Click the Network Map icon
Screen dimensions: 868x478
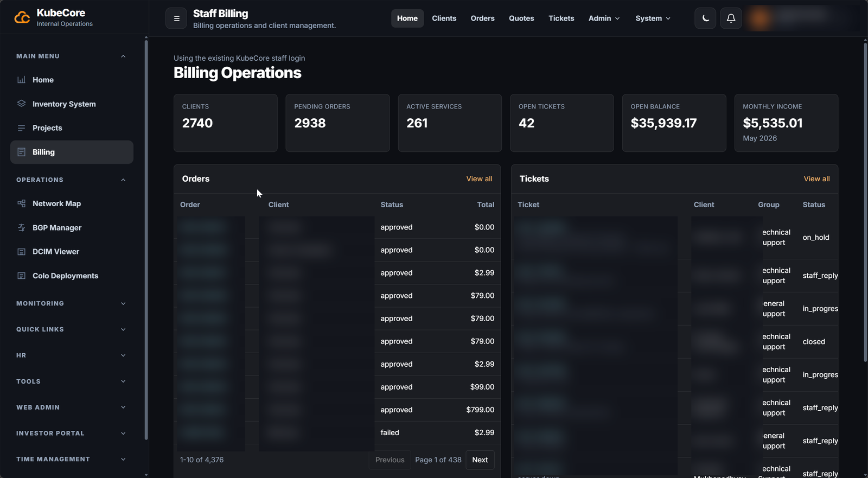22,203
